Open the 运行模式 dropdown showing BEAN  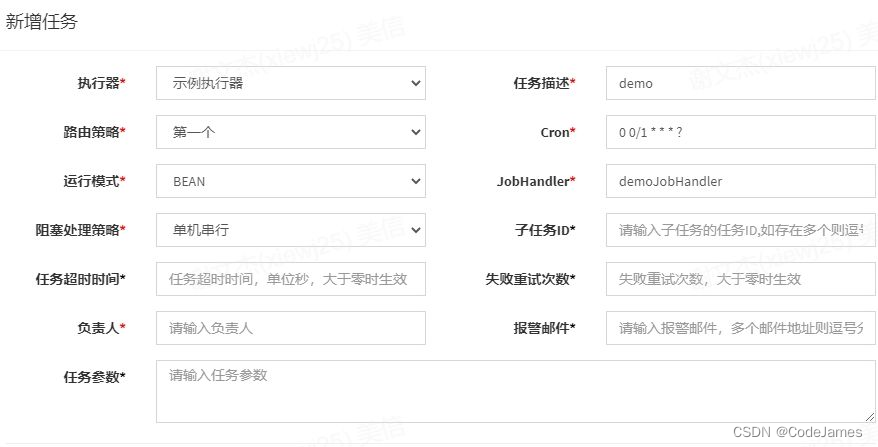[x=291, y=181]
